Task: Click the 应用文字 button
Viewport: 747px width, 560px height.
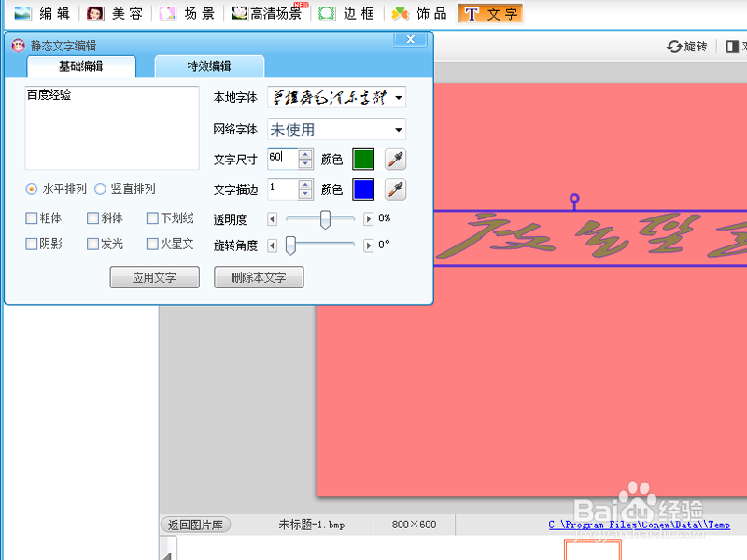Action: point(155,277)
